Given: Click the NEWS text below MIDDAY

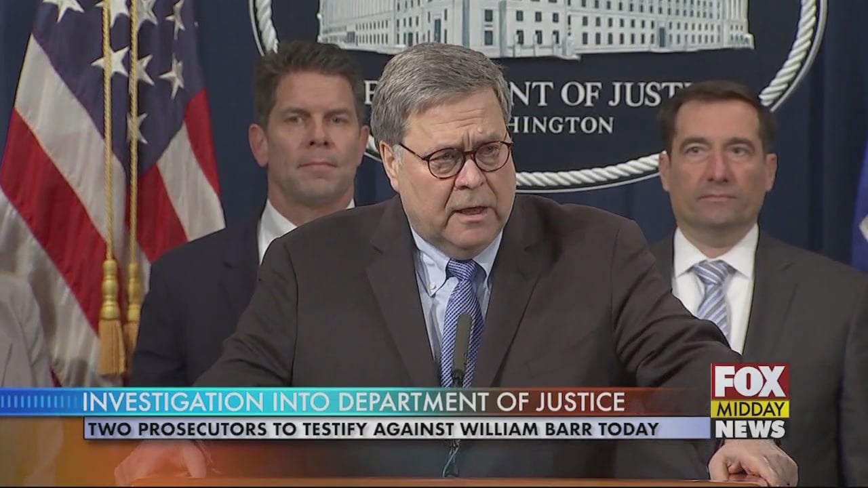Looking at the screenshot, I should pos(749,429).
